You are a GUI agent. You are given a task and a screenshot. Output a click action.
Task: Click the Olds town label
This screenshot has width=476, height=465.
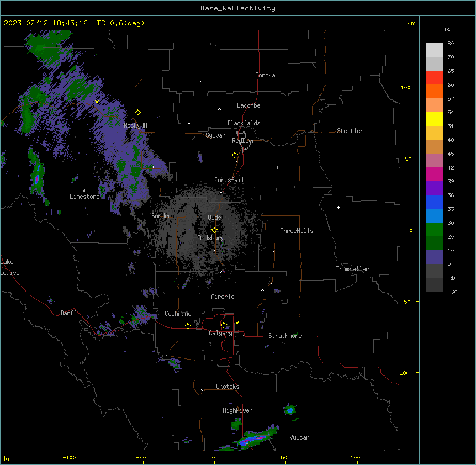(x=214, y=218)
